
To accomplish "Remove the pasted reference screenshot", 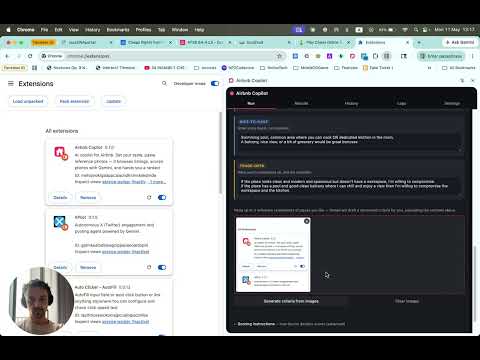I will (x=307, y=221).
